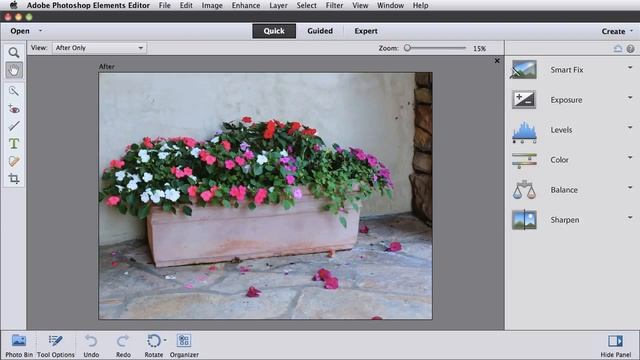This screenshot has width=640, height=360.
Task: Open the Window menu
Action: 390,5
